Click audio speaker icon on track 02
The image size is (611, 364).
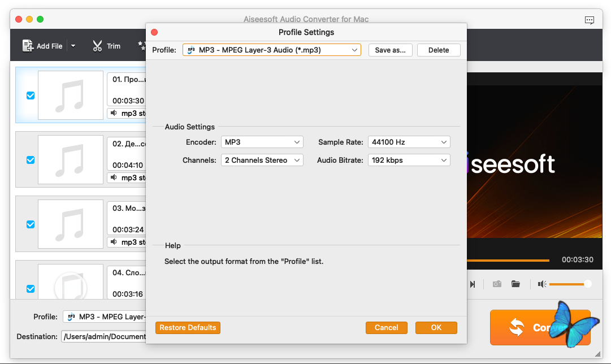(x=114, y=177)
